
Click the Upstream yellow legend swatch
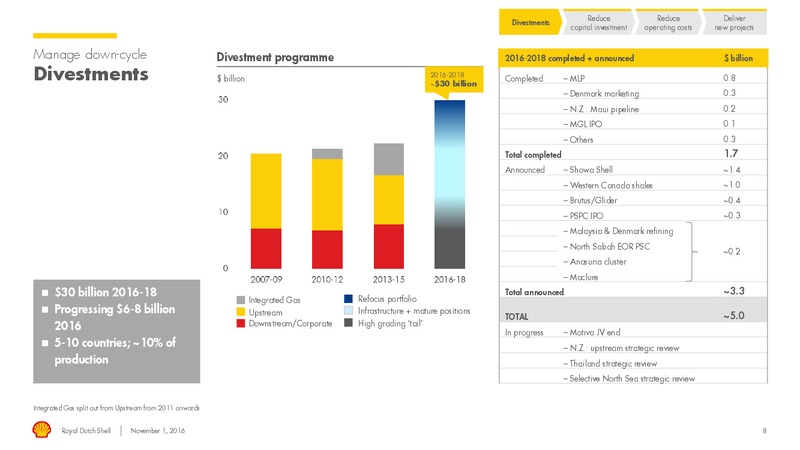tap(241, 312)
